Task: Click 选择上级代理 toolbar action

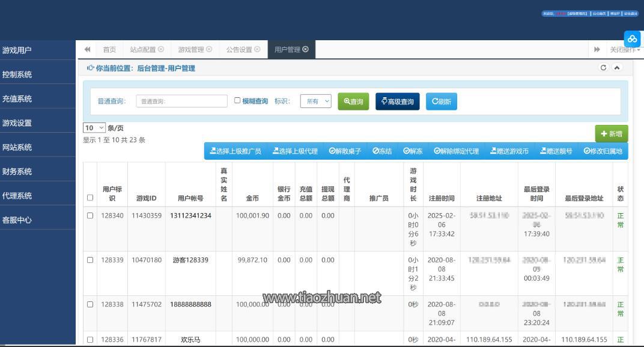Action: (296, 151)
